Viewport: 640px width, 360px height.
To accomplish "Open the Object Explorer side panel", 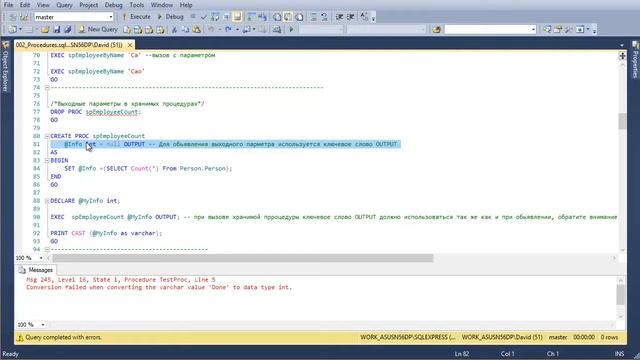I will [x=5, y=67].
